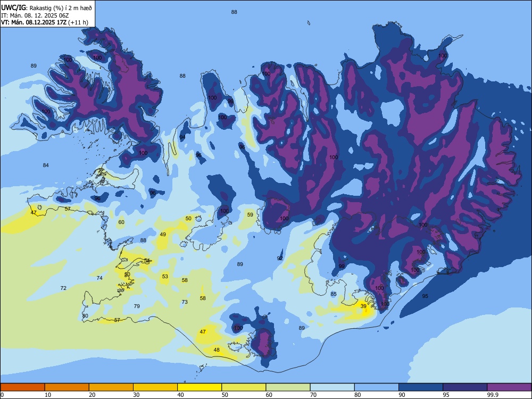532x399 pixels.
Task: Pick the light green 60–70 legend swatch
Action: coord(288,387)
